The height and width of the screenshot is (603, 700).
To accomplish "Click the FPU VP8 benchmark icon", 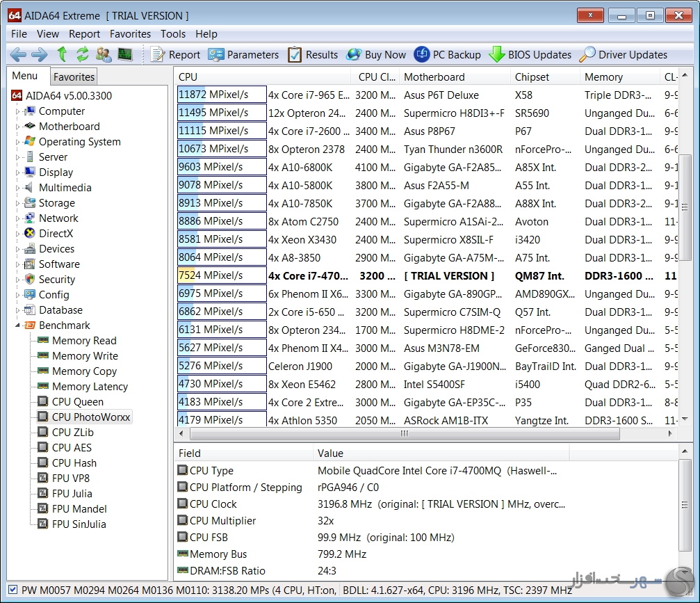I will pos(43,478).
